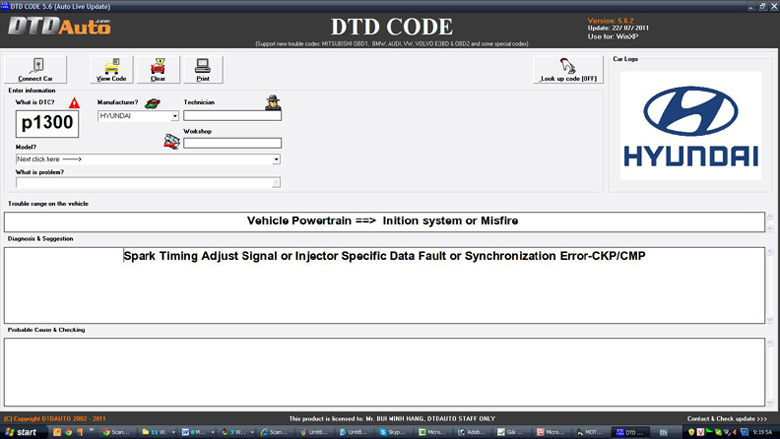Click the technician figure icon
Screen dimensions: 780x439
point(273,102)
